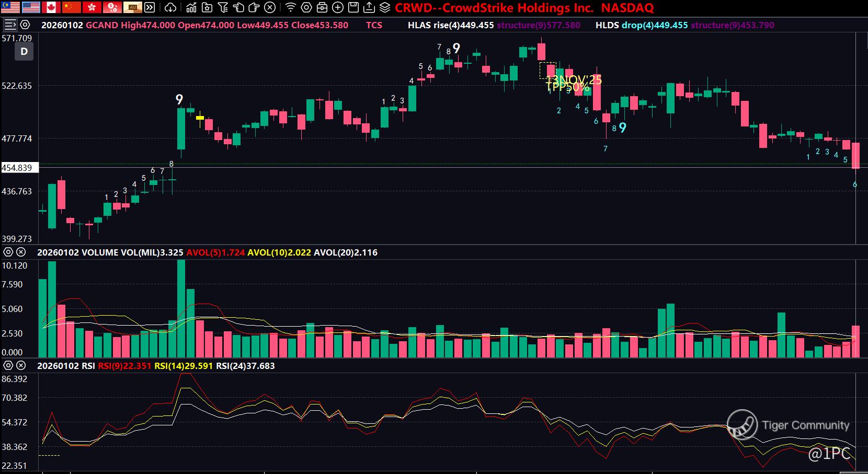Click the circled plus add icon
The image size is (868, 474).
click(338, 7)
